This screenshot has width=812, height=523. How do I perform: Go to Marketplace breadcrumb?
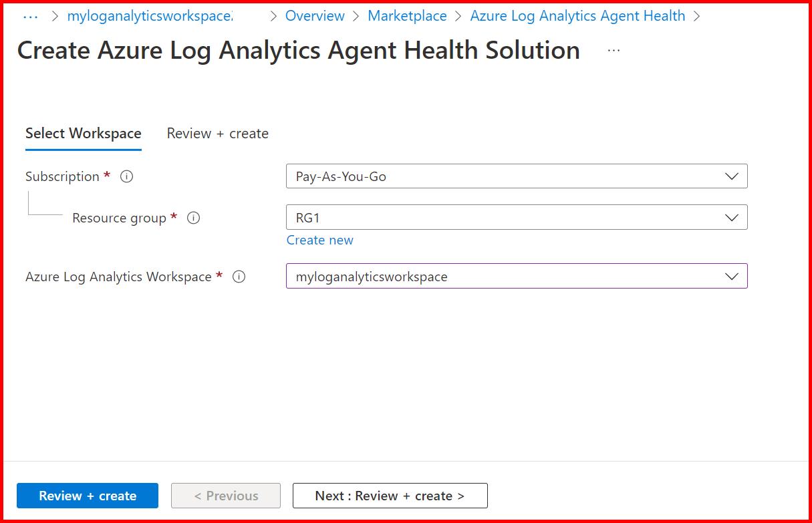pyautogui.click(x=407, y=16)
